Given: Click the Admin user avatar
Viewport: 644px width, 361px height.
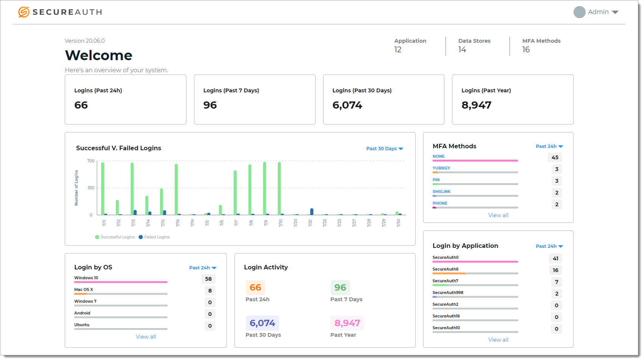Looking at the screenshot, I should click(579, 12).
